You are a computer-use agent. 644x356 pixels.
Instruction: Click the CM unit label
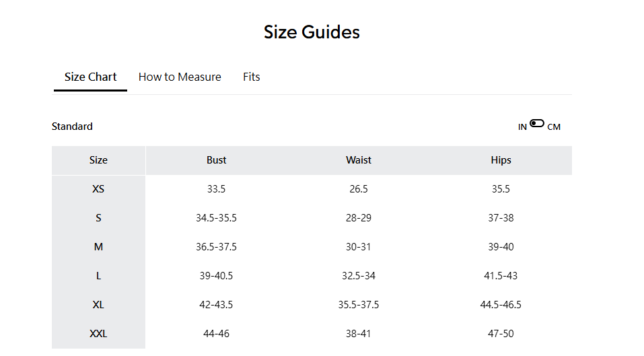(554, 127)
